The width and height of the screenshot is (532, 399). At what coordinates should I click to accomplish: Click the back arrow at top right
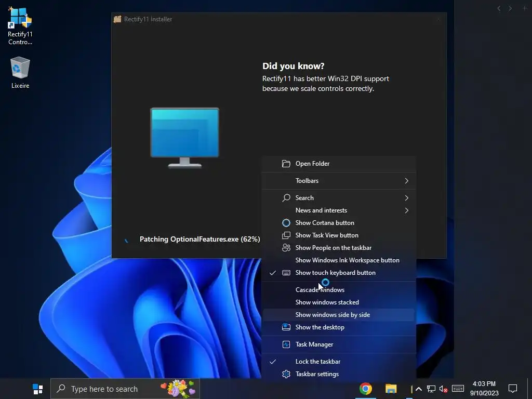click(499, 8)
